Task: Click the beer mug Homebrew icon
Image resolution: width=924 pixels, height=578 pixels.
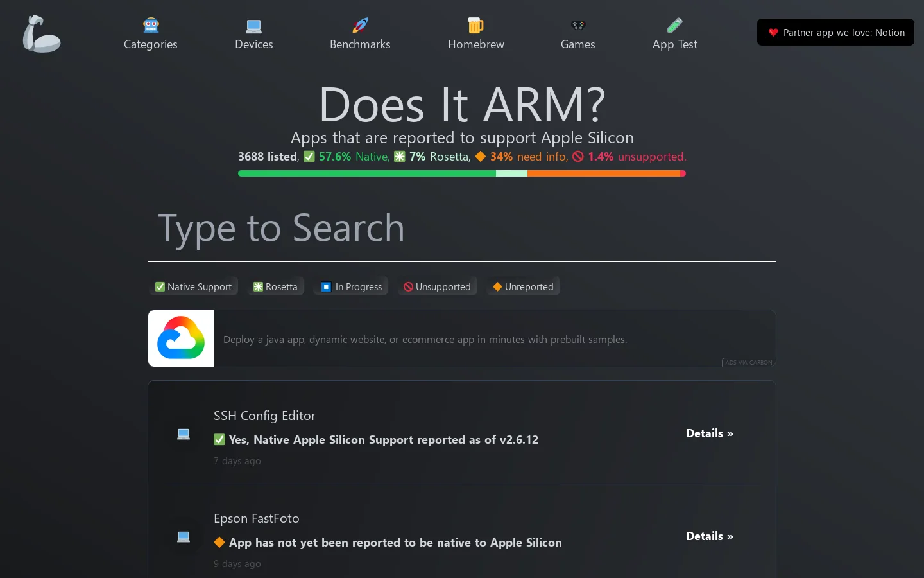Action: point(475,26)
